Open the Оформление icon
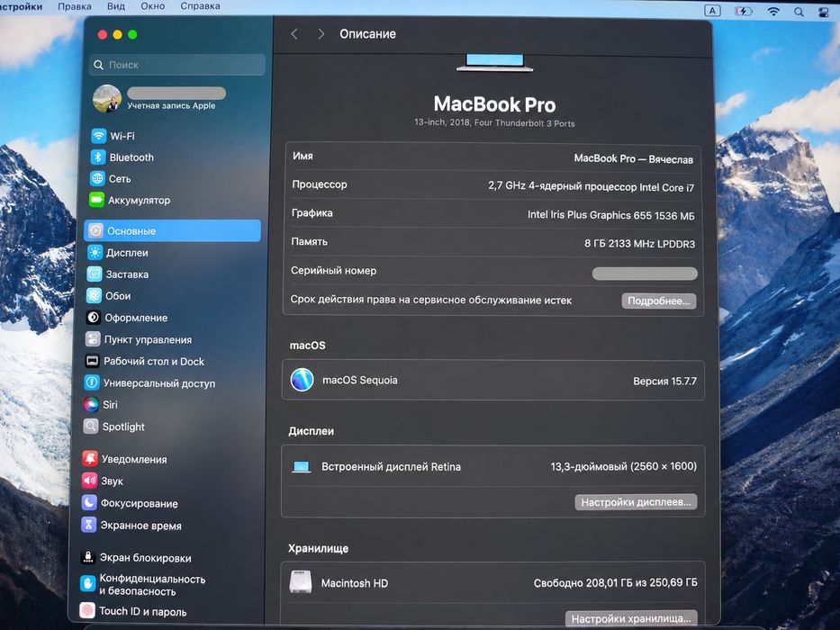 [94, 317]
